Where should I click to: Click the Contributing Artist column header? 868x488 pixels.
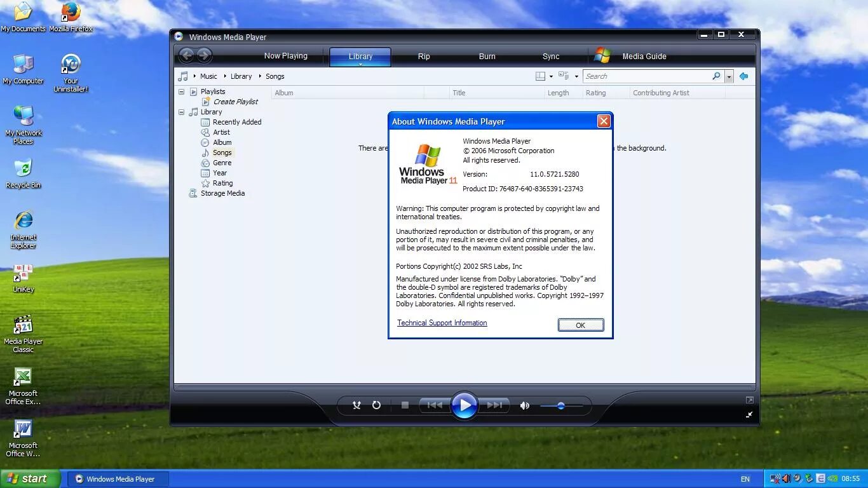coord(677,93)
